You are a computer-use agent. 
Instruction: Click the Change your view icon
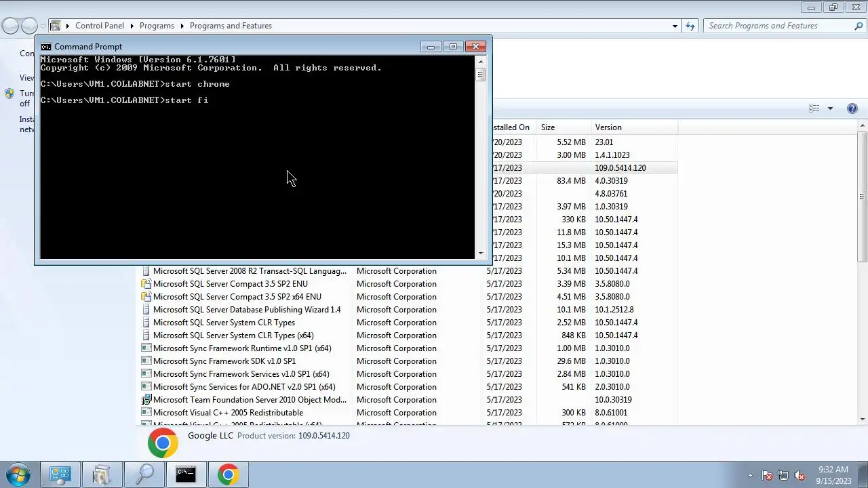814,108
